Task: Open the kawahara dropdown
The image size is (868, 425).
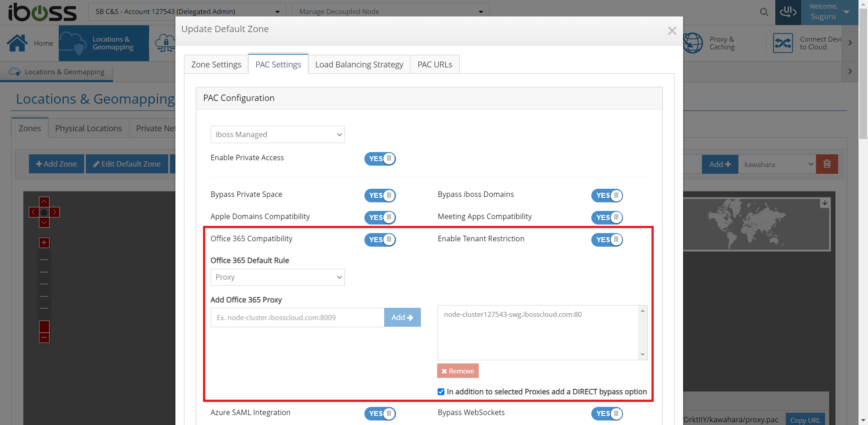Action: [x=777, y=164]
